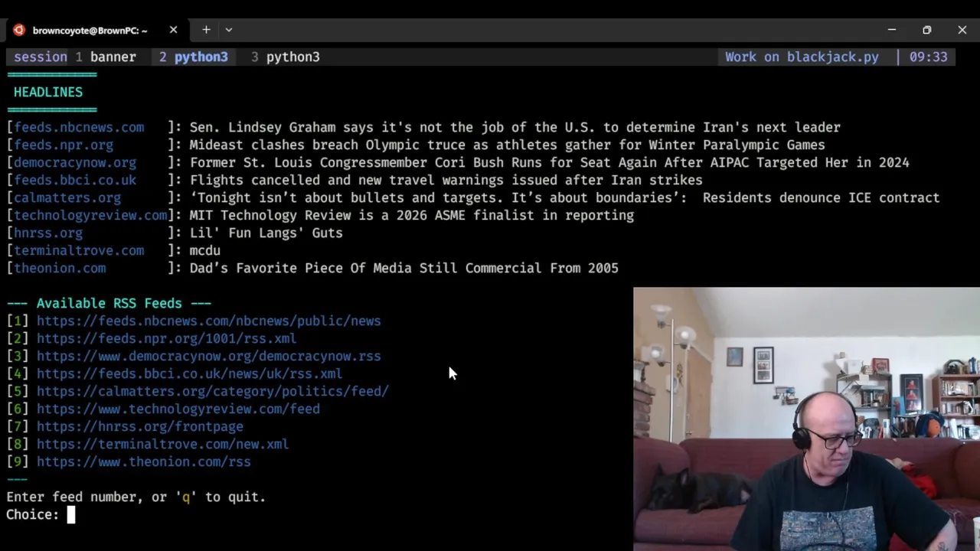Open the terminaltrove.com/new.xml URL

pos(162,444)
